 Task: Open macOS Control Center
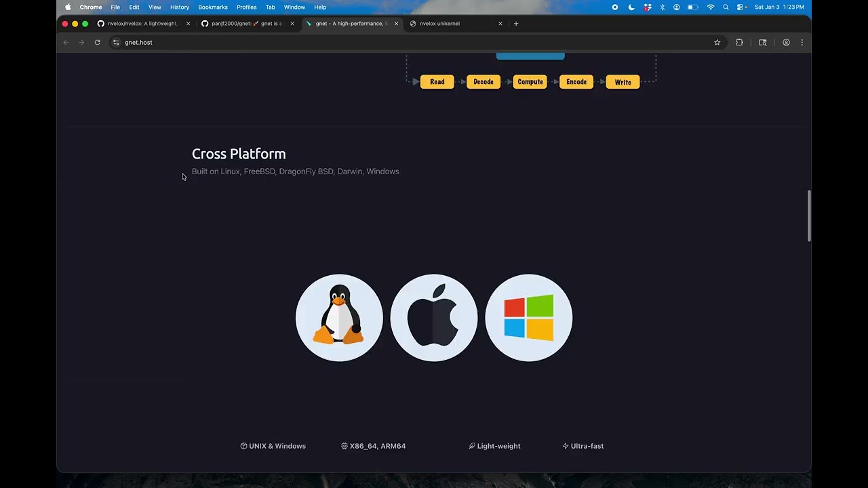pyautogui.click(x=741, y=7)
